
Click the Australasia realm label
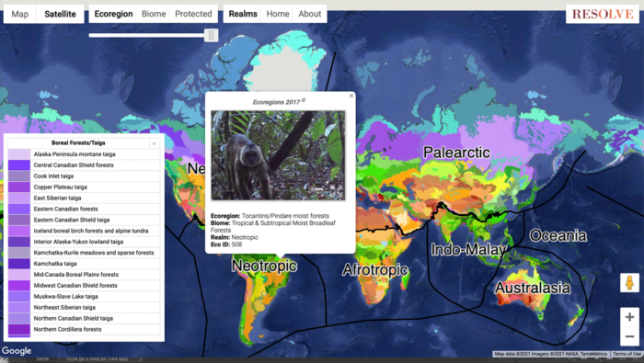click(533, 288)
